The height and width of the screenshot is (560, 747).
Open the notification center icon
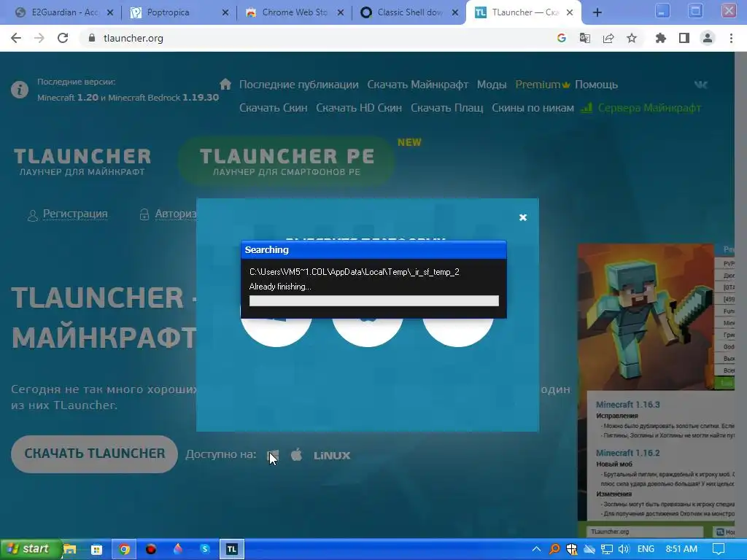click(719, 549)
